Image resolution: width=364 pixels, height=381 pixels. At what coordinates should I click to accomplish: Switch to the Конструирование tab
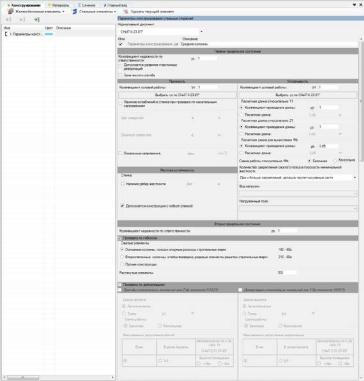[x=23, y=5]
